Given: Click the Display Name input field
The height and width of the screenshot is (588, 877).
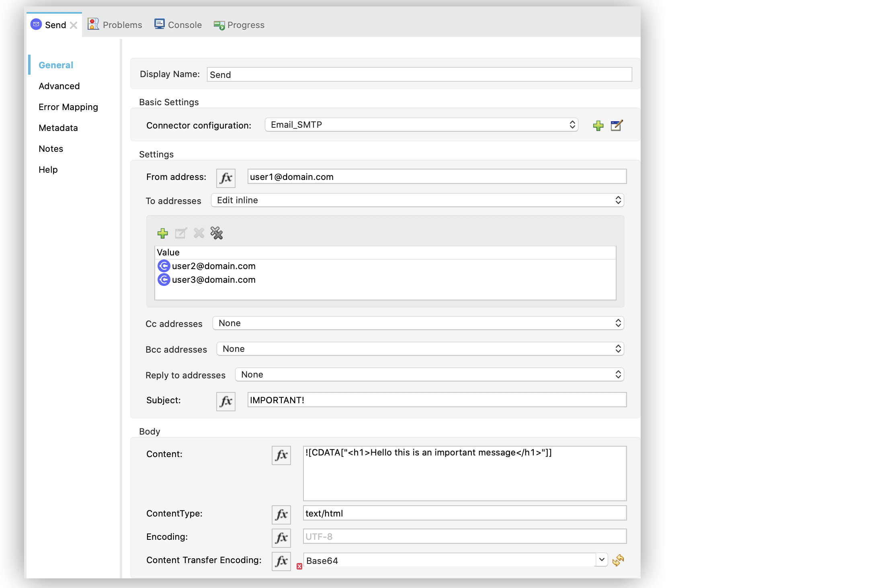Looking at the screenshot, I should [x=419, y=74].
